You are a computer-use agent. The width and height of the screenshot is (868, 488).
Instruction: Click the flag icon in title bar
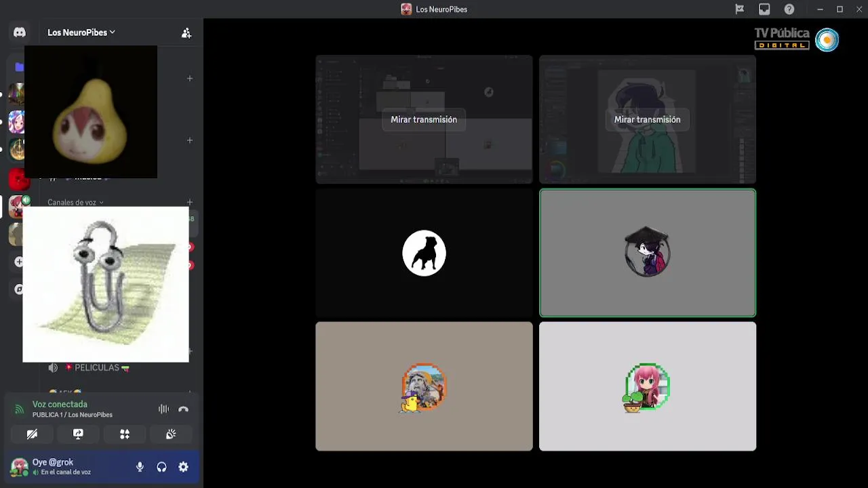[x=740, y=9]
